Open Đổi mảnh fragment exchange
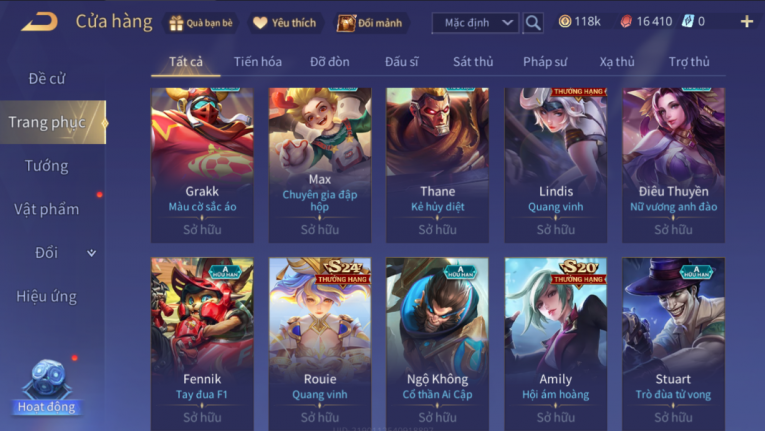Viewport: 765px width, 431px height. (x=370, y=23)
